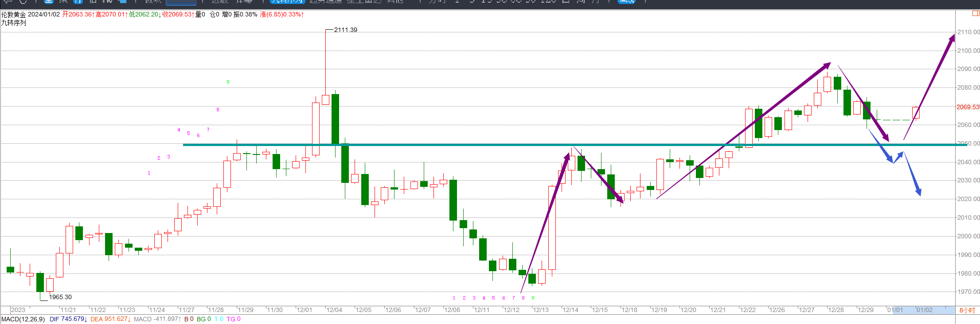
Task: Click the 九转序列 label under the title
Action: tap(14, 23)
